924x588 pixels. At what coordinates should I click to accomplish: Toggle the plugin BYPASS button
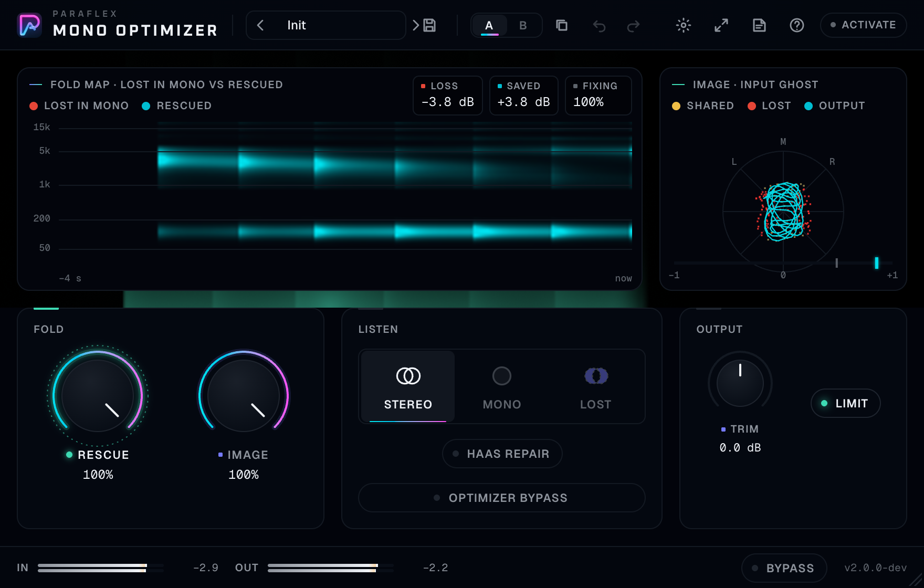tap(784, 568)
